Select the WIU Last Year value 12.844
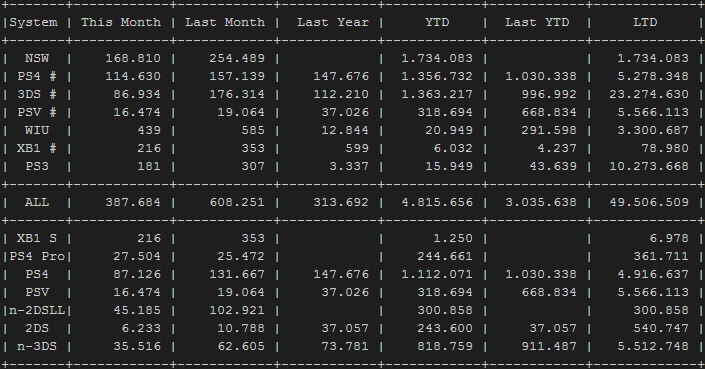 pyautogui.click(x=345, y=130)
